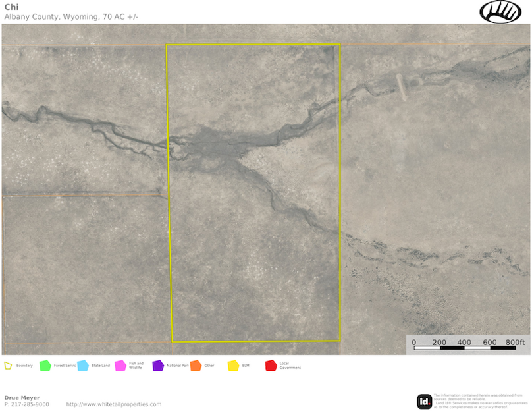Click the agent name Drue Meyer
Screen dimensions: 532x411
(22, 398)
